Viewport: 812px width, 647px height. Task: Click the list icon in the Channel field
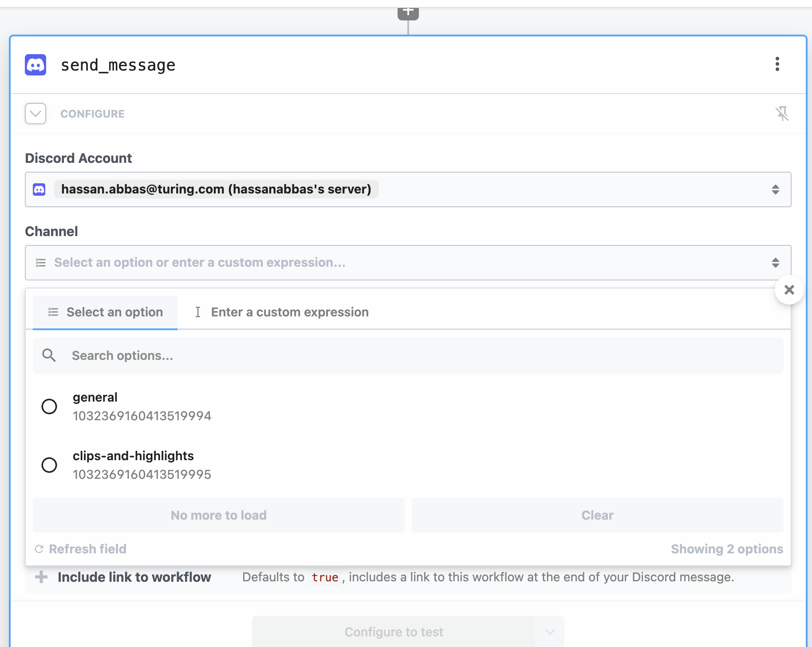click(40, 263)
